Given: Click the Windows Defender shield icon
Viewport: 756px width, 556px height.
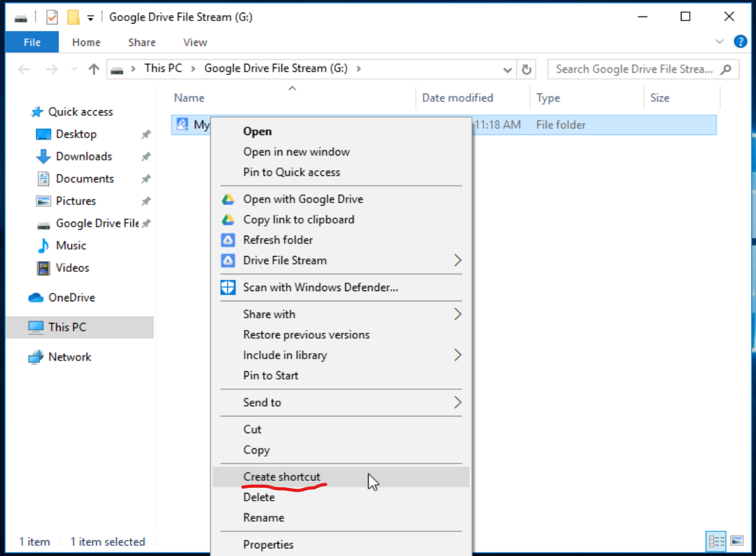Looking at the screenshot, I should pyautogui.click(x=227, y=287).
